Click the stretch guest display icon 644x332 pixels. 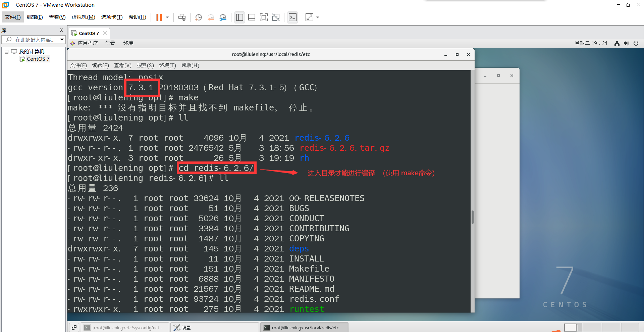click(309, 17)
